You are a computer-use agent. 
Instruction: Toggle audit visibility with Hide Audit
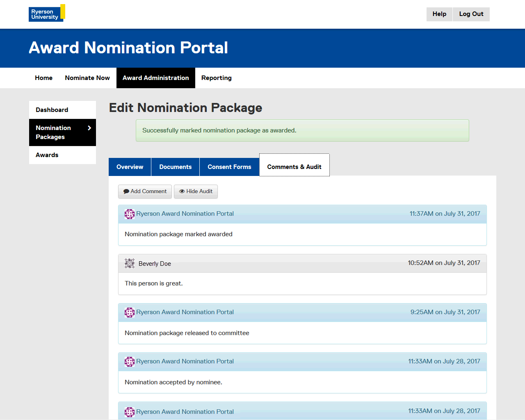pyautogui.click(x=196, y=192)
